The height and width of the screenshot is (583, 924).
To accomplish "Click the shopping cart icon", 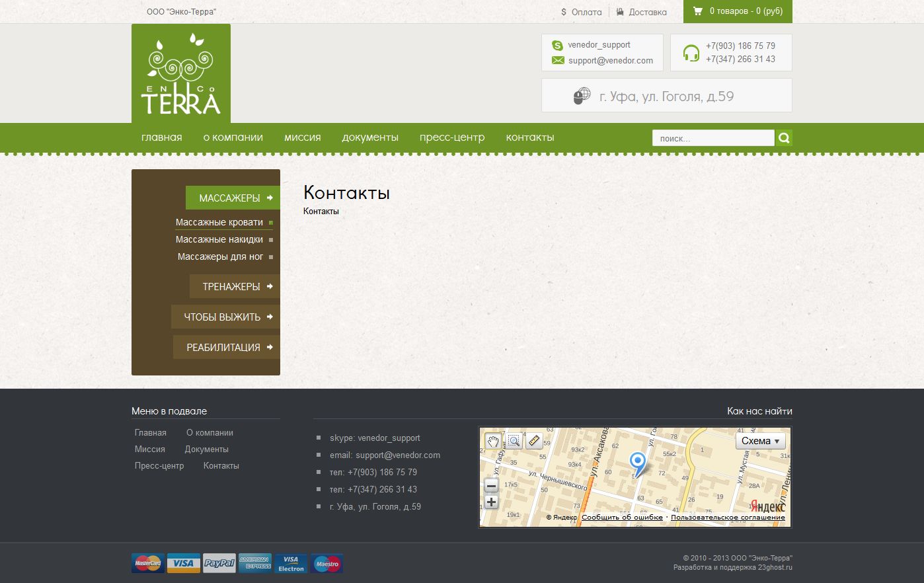I will [697, 11].
